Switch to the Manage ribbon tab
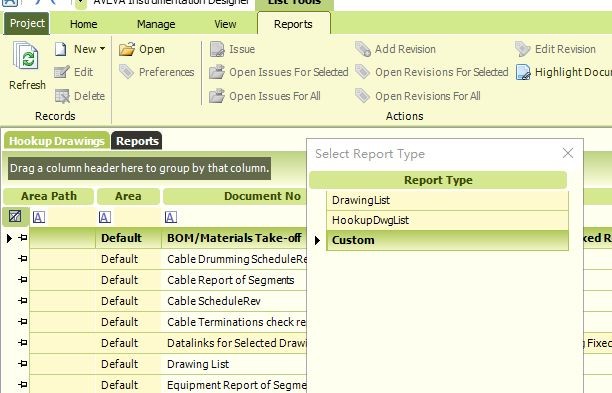 pyautogui.click(x=156, y=24)
